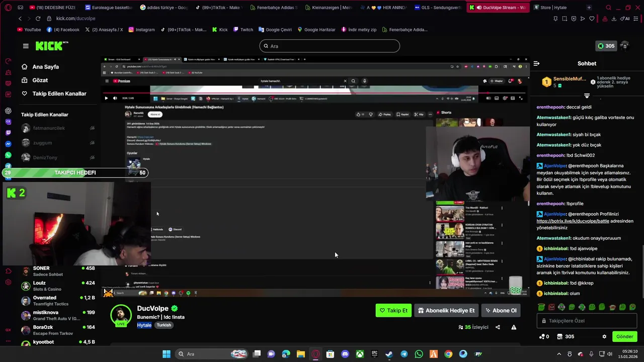Reload the page in browser
Screen dimensions: 644x362
[x=38, y=19]
